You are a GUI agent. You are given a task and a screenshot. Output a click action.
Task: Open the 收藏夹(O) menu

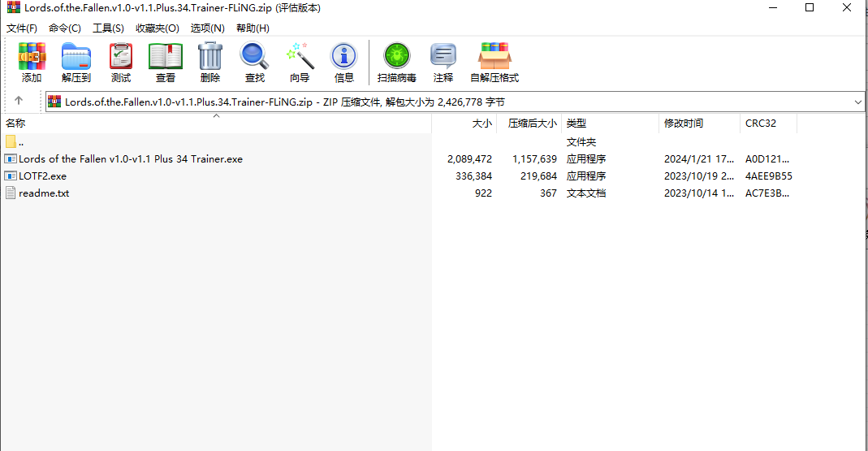pos(157,28)
